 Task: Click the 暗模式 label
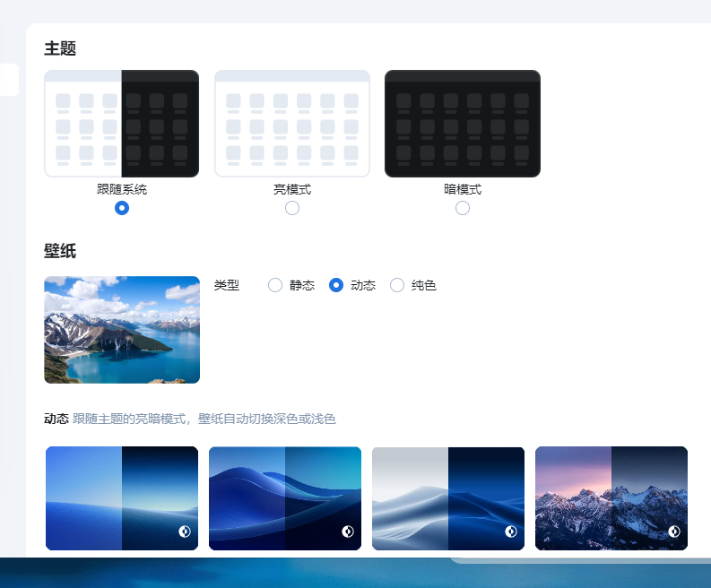coord(463,189)
